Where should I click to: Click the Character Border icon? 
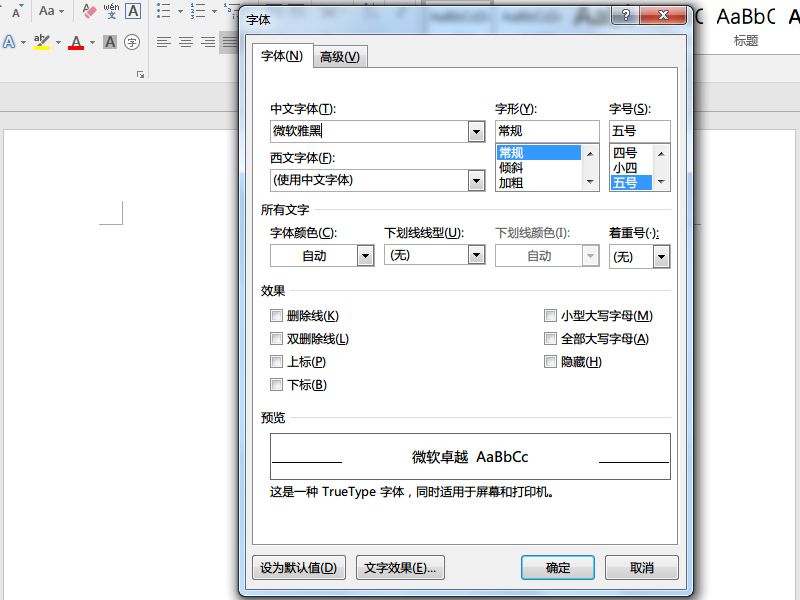[x=133, y=11]
